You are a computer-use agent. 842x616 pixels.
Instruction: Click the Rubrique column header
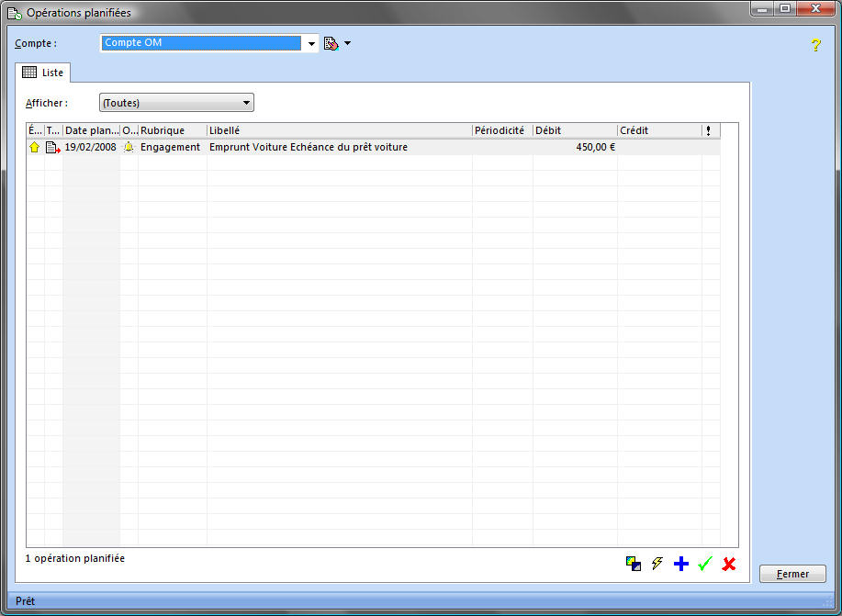[x=172, y=130]
